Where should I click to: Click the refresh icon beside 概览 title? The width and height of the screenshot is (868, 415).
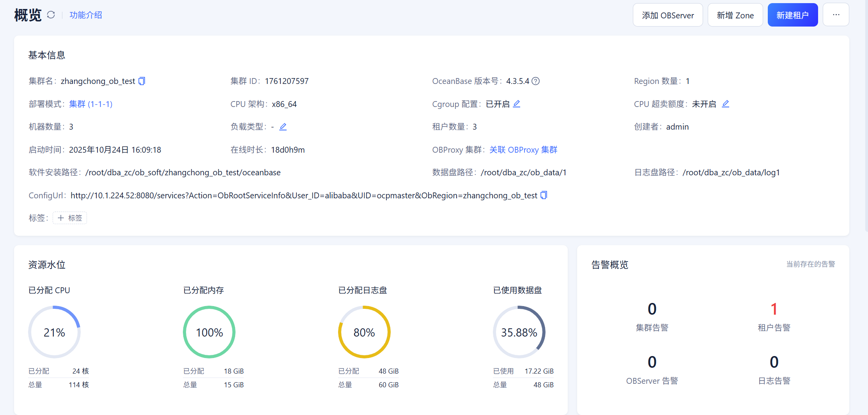pos(51,15)
